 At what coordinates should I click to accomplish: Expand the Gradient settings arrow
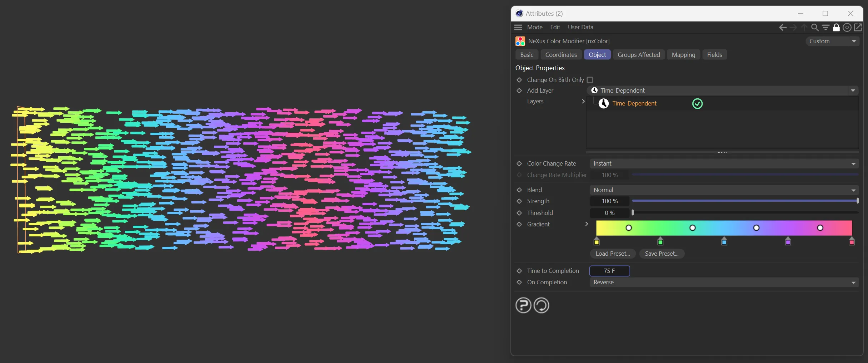coord(586,224)
